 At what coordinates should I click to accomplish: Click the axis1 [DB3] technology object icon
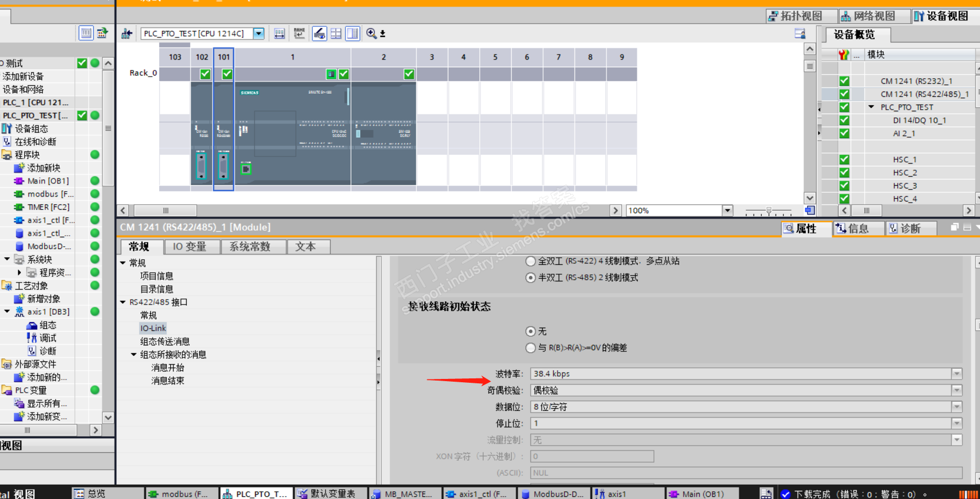tap(19, 312)
